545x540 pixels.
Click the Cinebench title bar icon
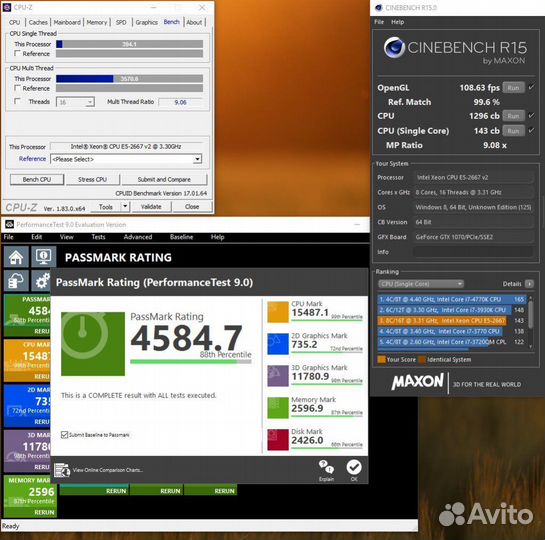point(379,8)
